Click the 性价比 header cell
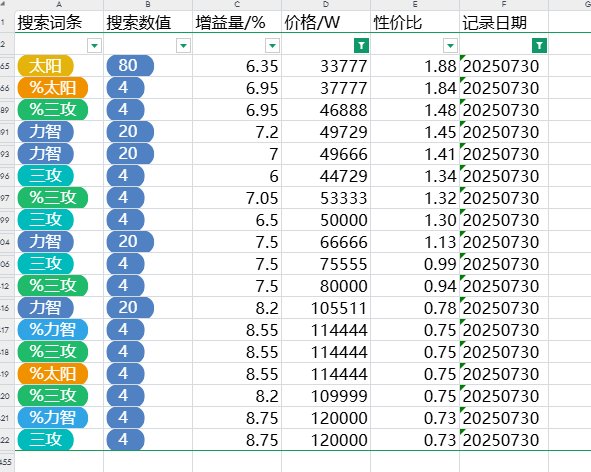This screenshot has width=591, height=472. click(x=415, y=22)
